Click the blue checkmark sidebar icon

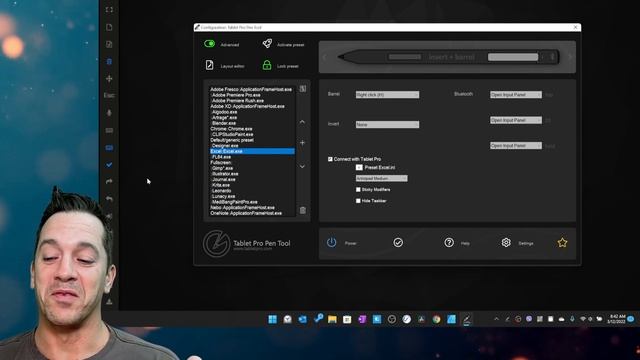109,165
